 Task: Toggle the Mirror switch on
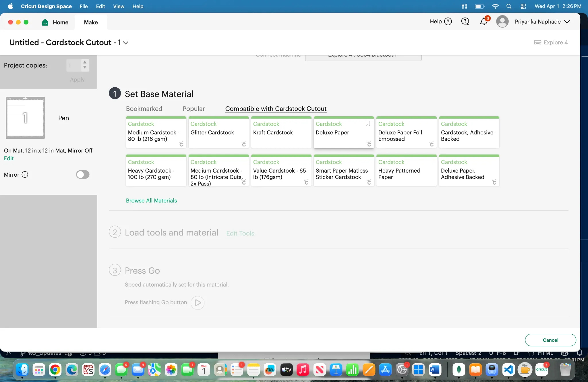pos(83,175)
